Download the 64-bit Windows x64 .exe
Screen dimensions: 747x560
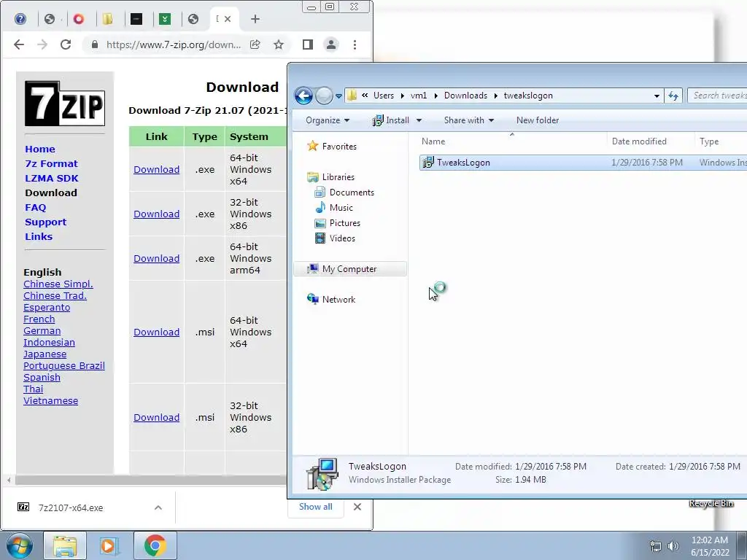pos(156,169)
